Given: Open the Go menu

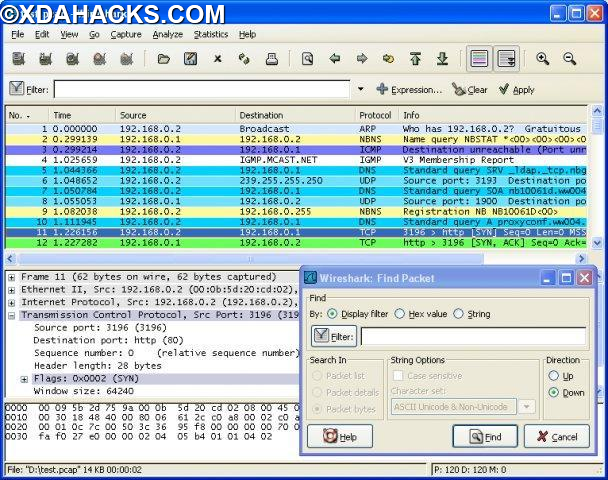Looking at the screenshot, I should coord(94,35).
